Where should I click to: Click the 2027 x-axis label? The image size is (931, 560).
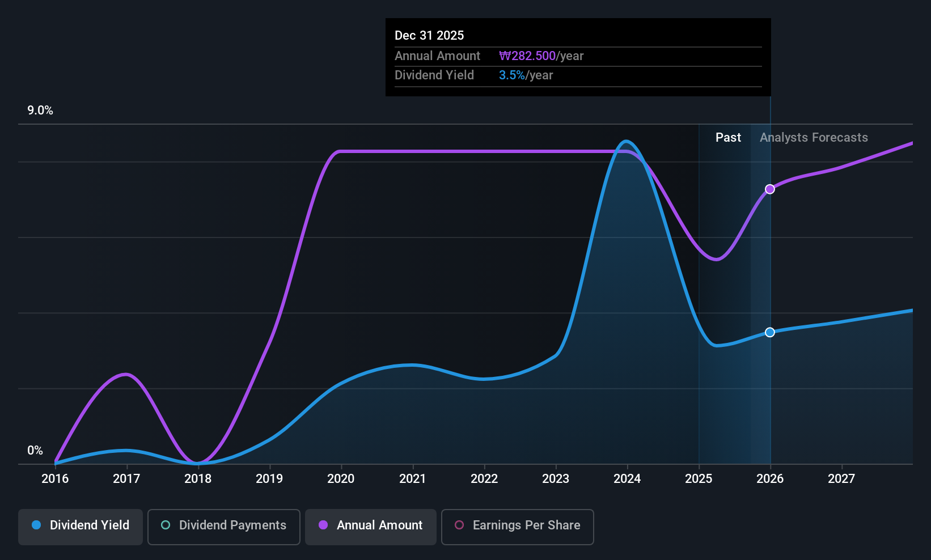click(841, 479)
